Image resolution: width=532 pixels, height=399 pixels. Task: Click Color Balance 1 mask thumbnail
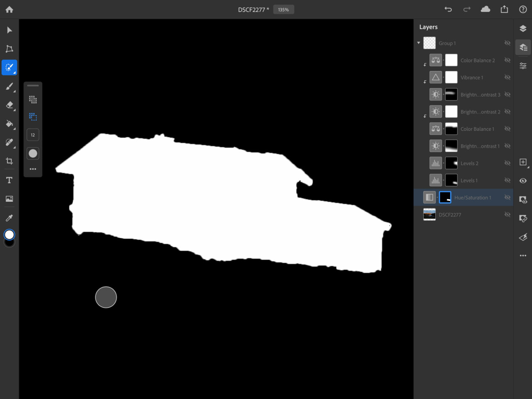[x=451, y=129]
